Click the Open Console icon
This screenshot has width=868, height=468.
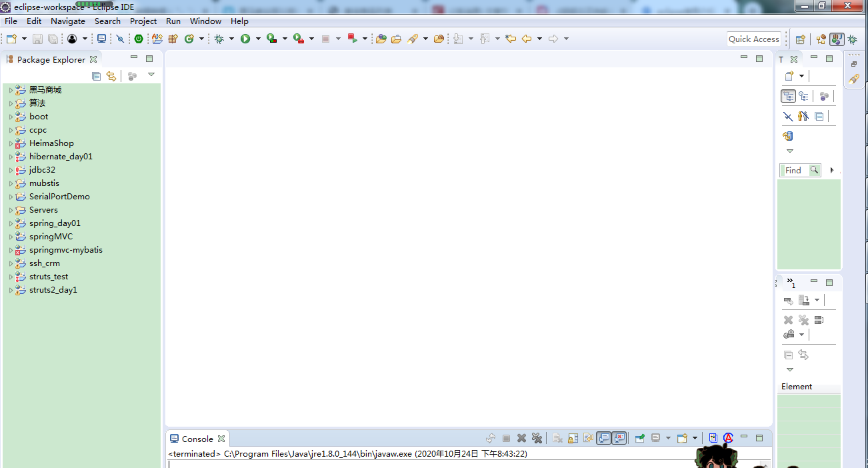pyautogui.click(x=682, y=438)
